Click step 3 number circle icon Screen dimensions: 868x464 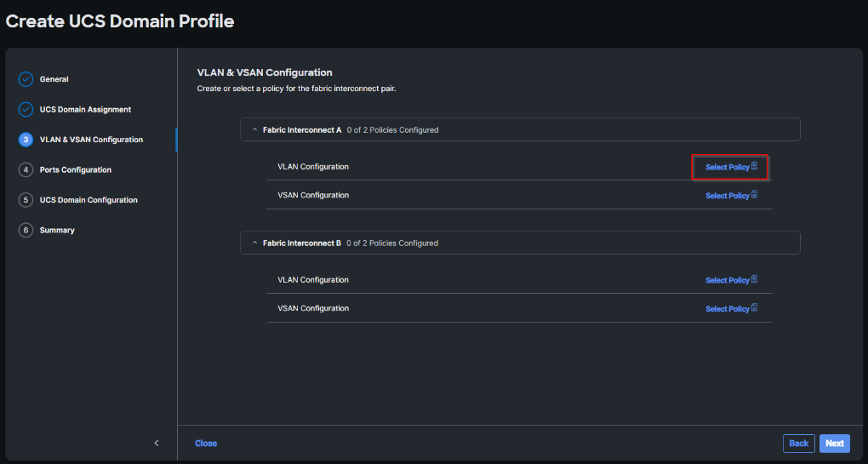point(26,140)
